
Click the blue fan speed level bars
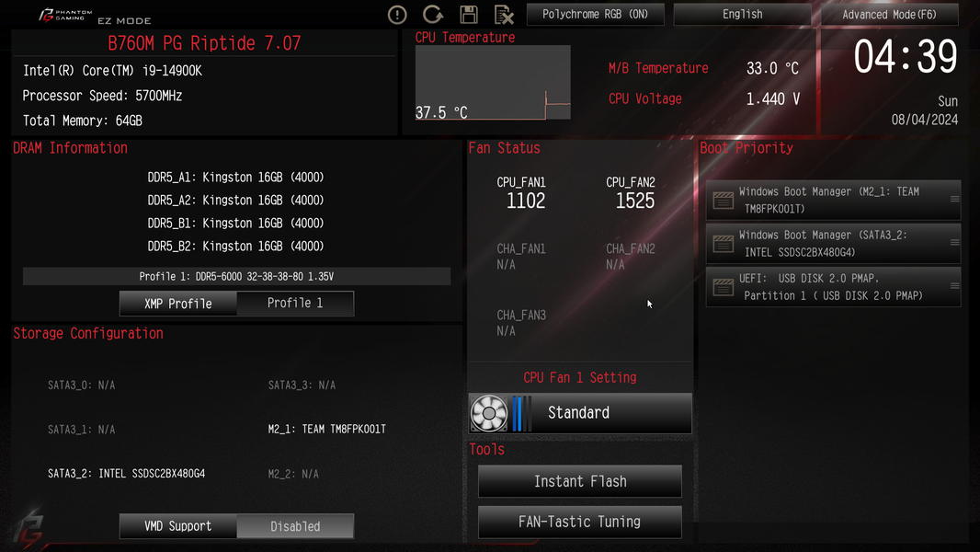(521, 413)
